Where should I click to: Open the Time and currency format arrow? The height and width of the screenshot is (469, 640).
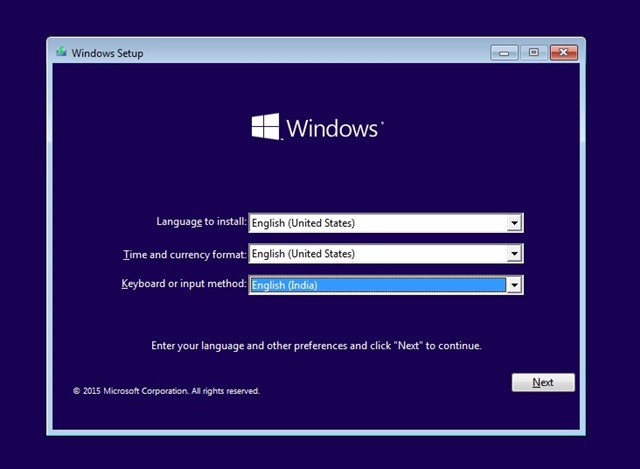(514, 253)
